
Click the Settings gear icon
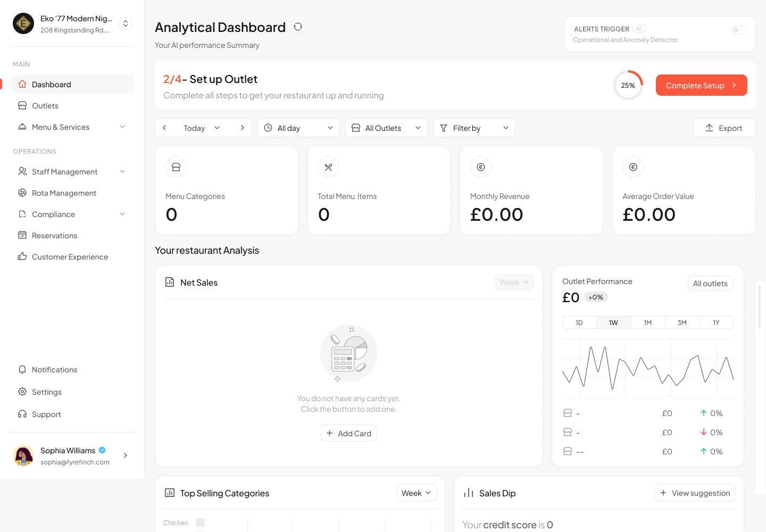22,392
